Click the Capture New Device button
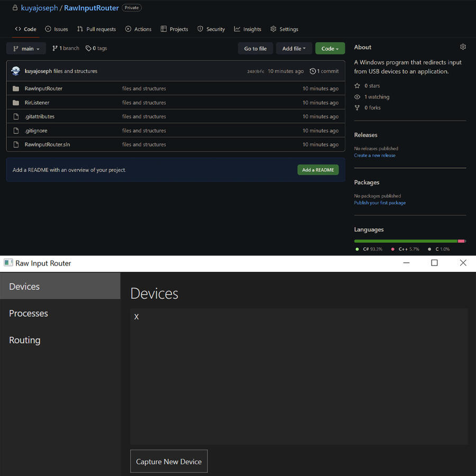This screenshot has height=476, width=476. pyautogui.click(x=169, y=461)
